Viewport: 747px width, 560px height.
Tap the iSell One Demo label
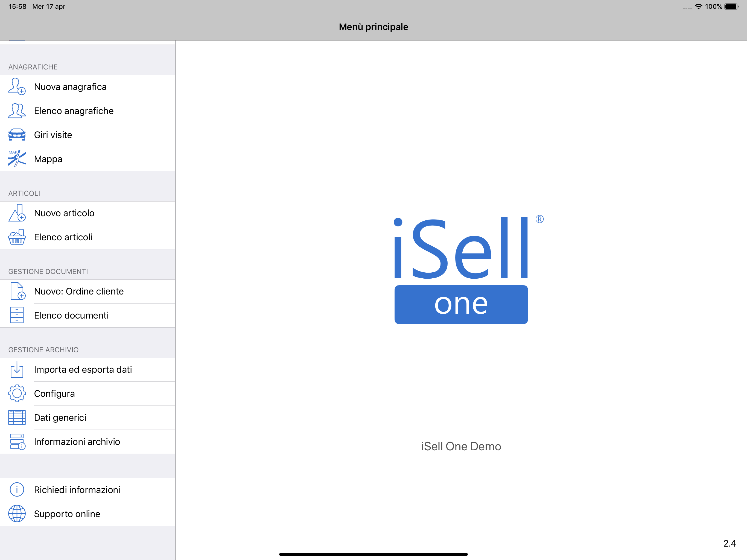(461, 446)
